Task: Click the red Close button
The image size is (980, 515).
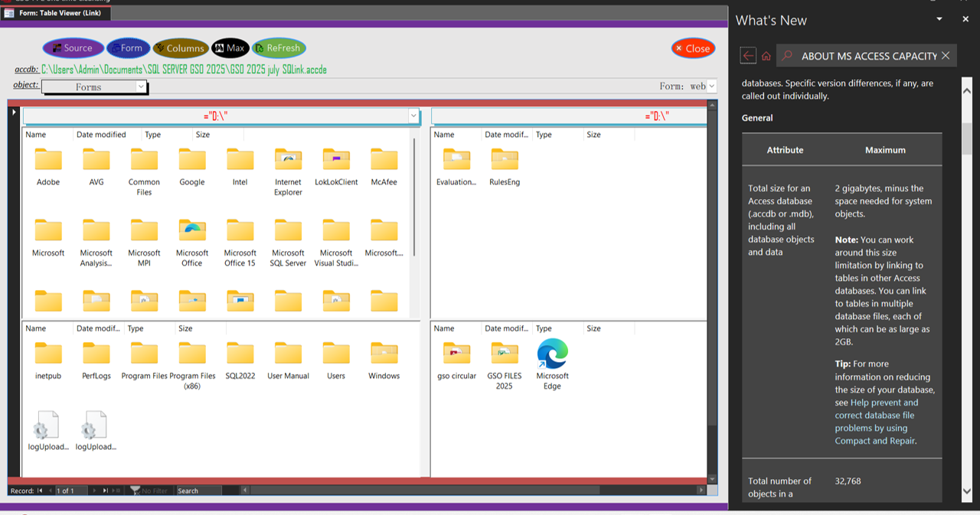Action: (693, 48)
